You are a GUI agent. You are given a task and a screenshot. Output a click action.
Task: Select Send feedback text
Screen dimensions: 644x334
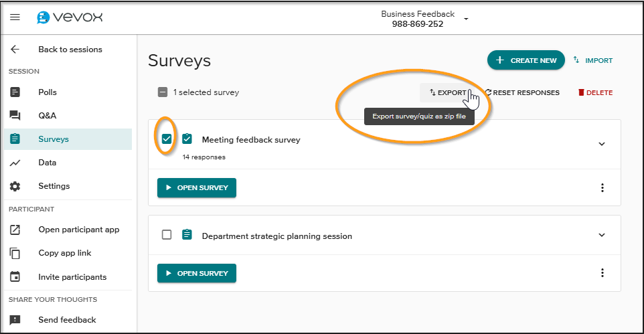pyautogui.click(x=67, y=320)
